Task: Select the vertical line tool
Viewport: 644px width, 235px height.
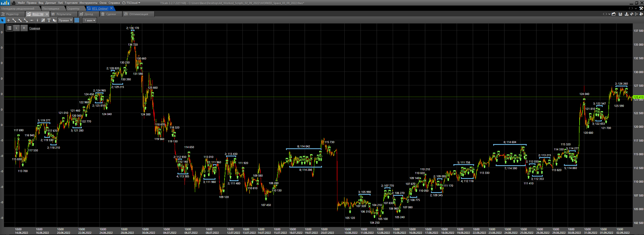Action: point(37,20)
